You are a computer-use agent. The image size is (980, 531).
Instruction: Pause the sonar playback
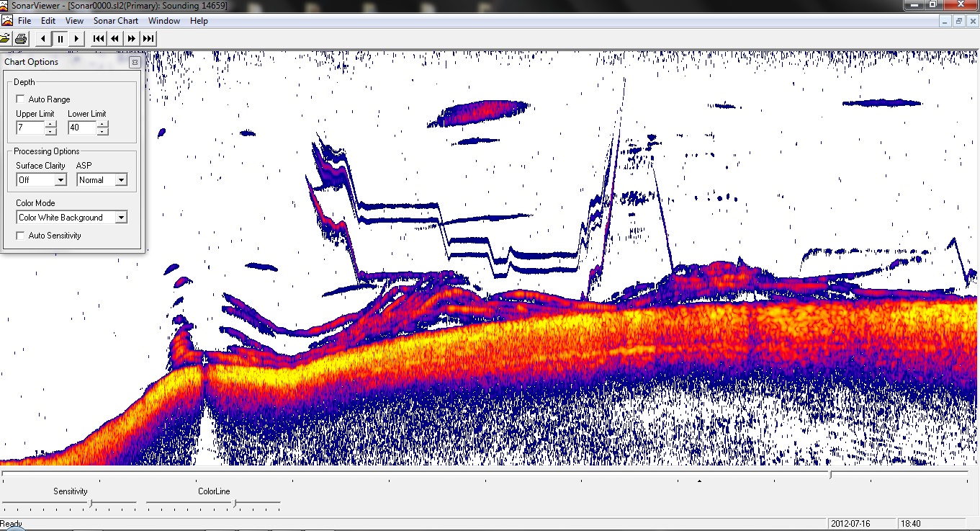pyautogui.click(x=60, y=38)
